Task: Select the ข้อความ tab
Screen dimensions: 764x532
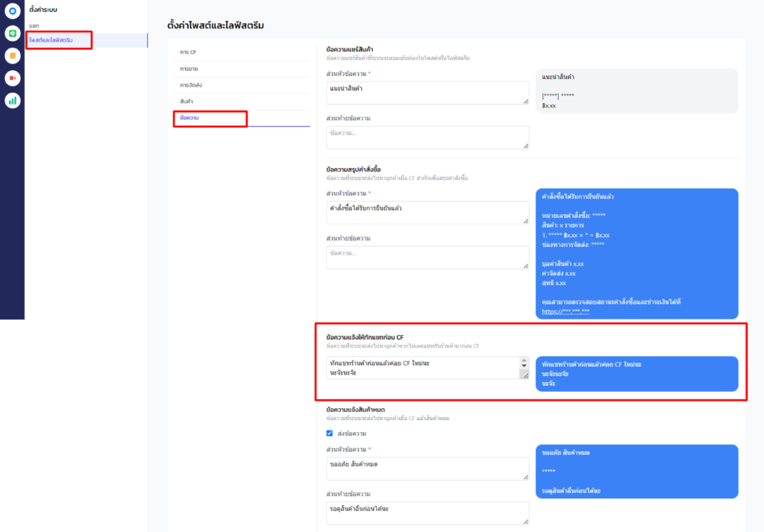Action: 190,118
